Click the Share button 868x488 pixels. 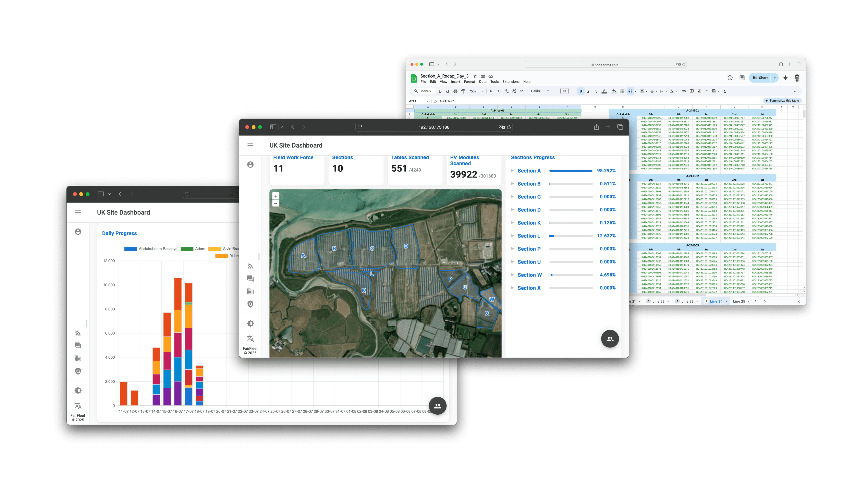[x=761, y=78]
